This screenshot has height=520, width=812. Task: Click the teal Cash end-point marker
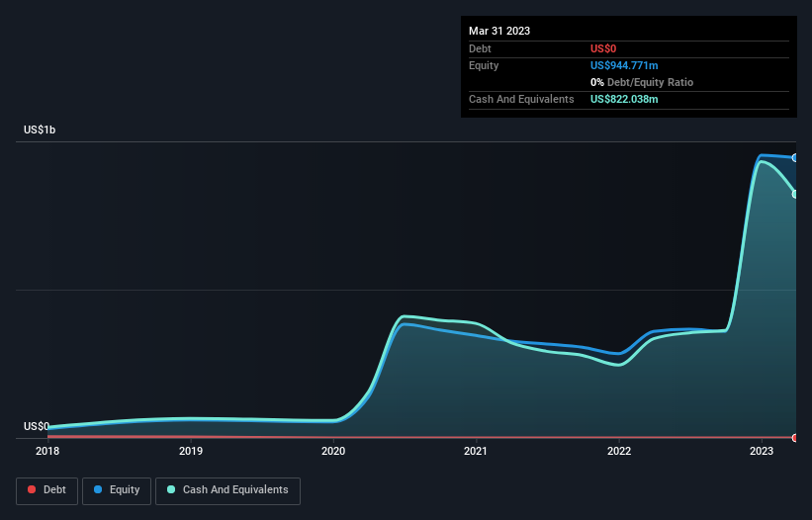pos(795,194)
